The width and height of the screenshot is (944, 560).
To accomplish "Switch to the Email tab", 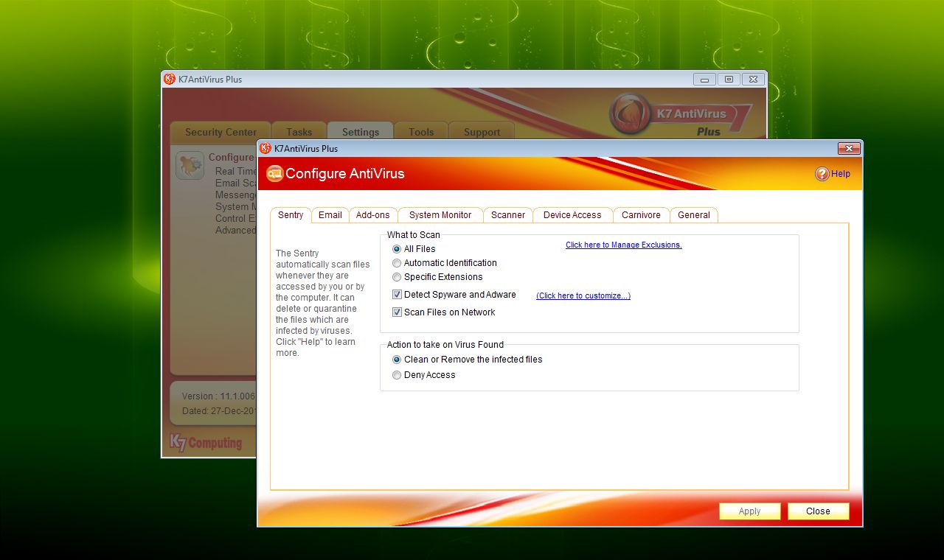I will click(330, 215).
